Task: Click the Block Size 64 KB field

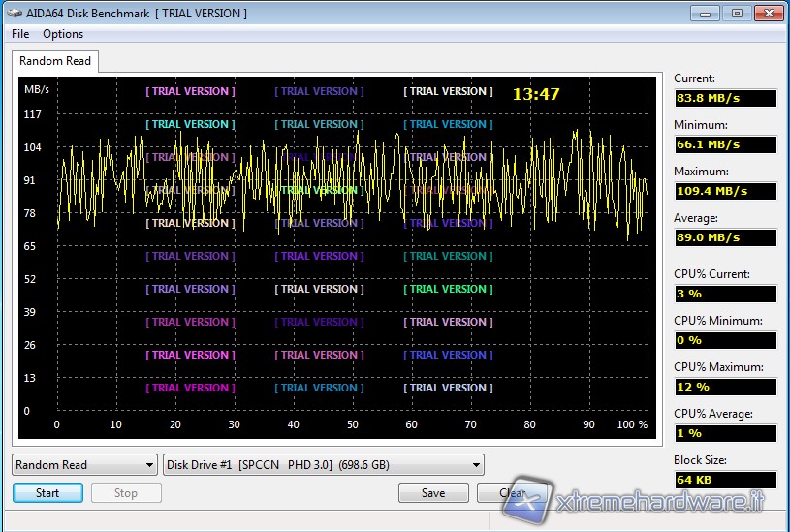Action: [x=725, y=480]
